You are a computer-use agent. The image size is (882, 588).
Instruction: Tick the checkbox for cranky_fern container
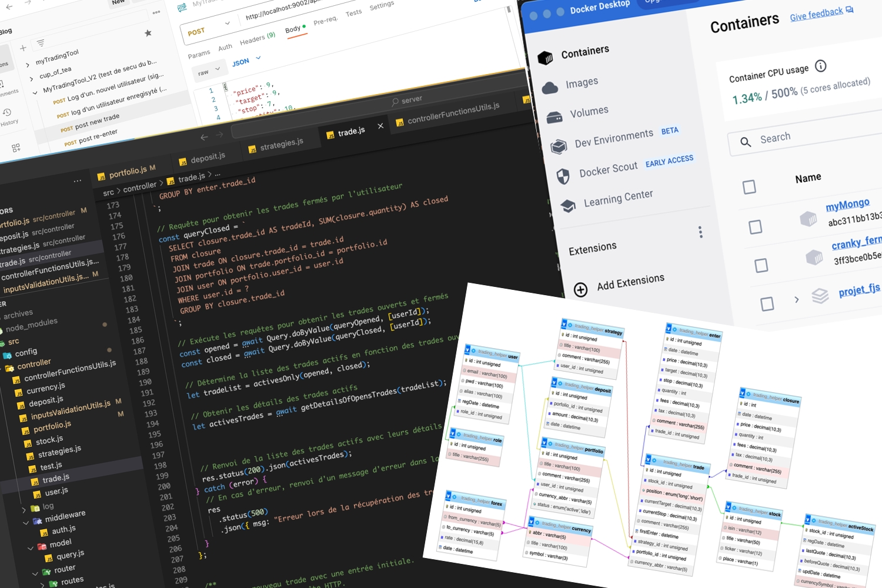(761, 265)
